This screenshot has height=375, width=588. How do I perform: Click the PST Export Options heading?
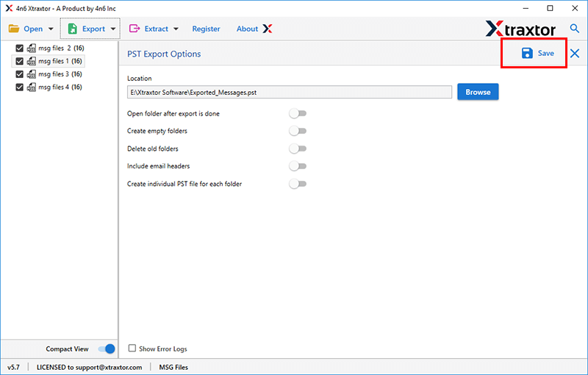164,54
